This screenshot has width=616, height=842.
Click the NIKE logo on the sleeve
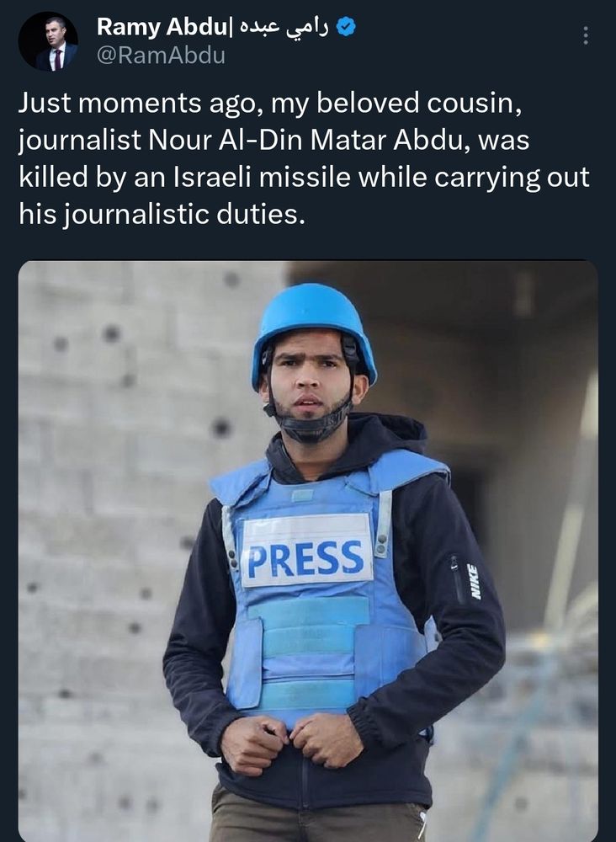pyautogui.click(x=474, y=581)
